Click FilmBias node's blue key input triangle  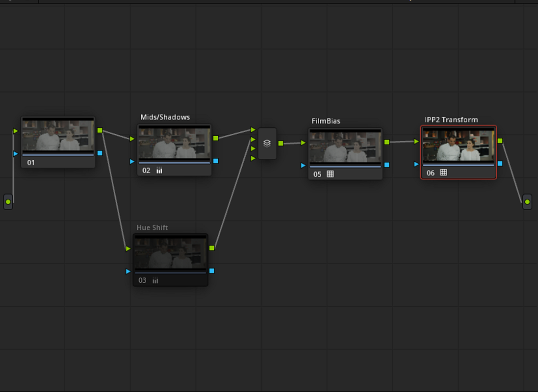303,165
